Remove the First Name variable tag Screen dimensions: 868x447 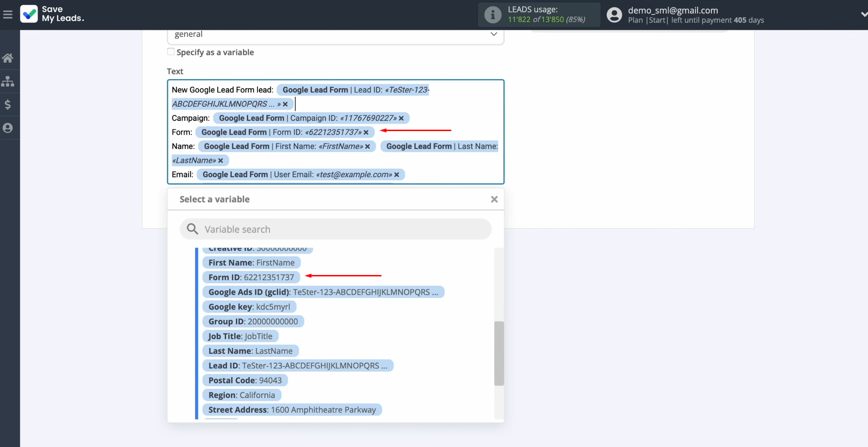click(367, 147)
